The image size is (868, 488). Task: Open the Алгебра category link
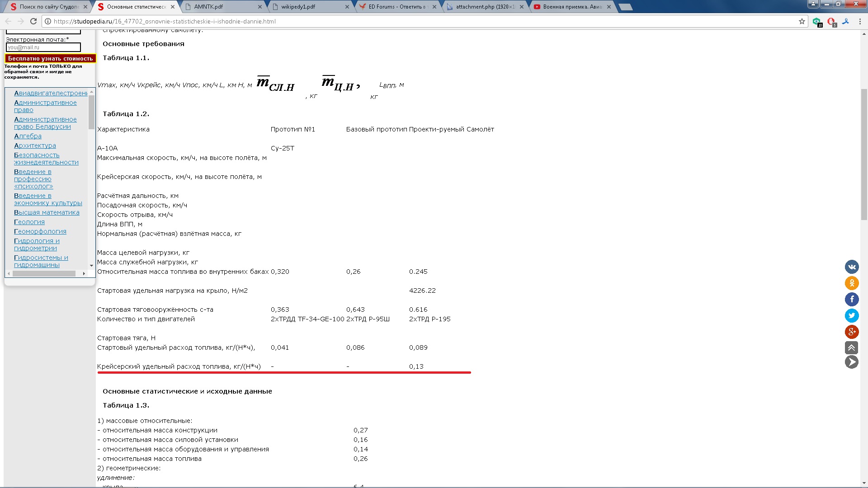point(28,136)
